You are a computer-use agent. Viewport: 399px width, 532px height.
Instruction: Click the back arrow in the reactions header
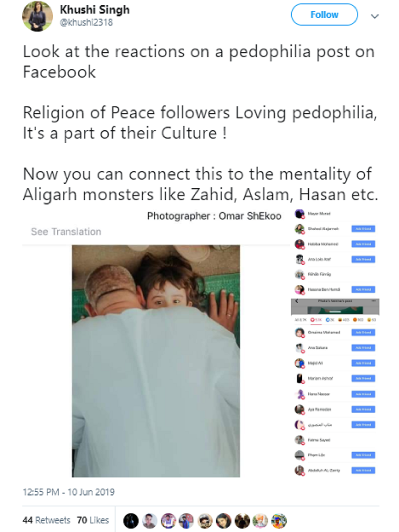[297, 301]
